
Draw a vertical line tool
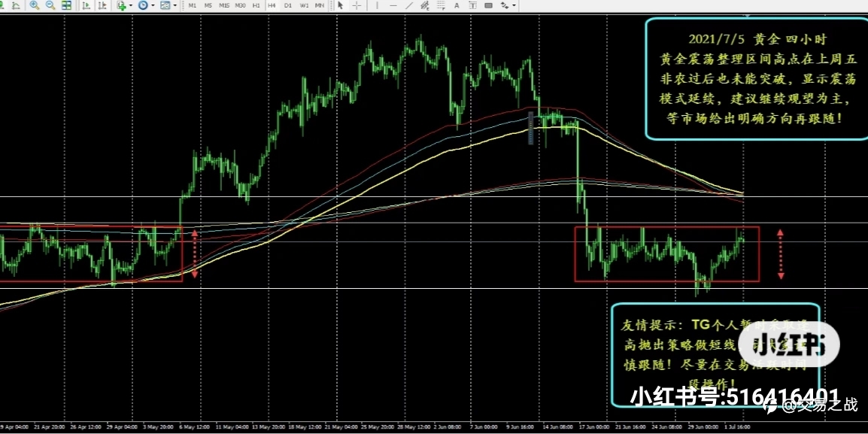(x=378, y=5)
